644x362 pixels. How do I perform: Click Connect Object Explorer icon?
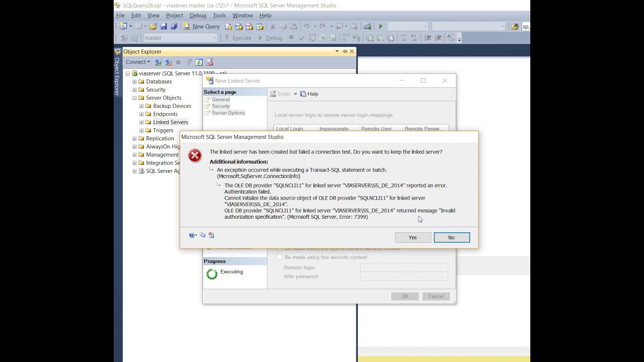(158, 62)
